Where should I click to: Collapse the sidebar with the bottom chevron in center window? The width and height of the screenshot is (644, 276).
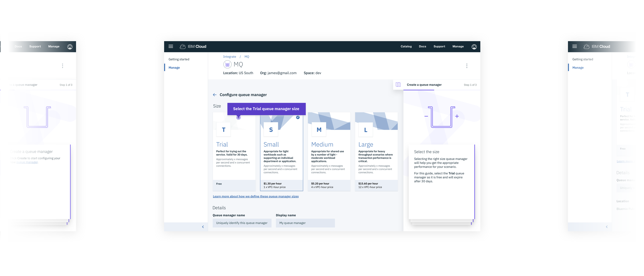coord(203,227)
